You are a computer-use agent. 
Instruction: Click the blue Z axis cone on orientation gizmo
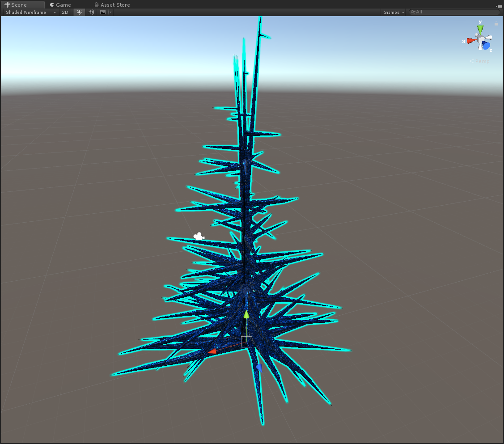tap(486, 46)
